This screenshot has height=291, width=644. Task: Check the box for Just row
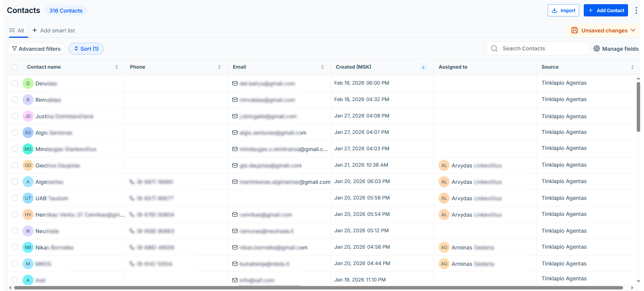[15, 116]
